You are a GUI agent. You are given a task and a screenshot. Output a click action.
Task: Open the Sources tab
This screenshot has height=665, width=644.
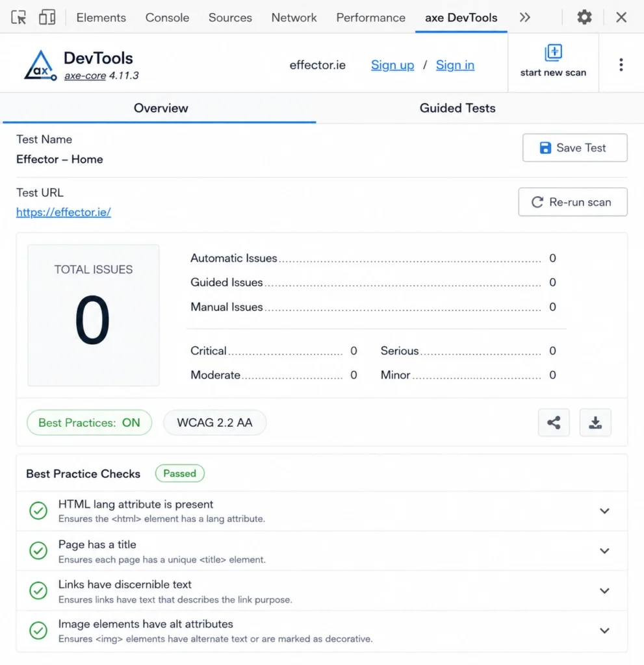click(x=230, y=18)
